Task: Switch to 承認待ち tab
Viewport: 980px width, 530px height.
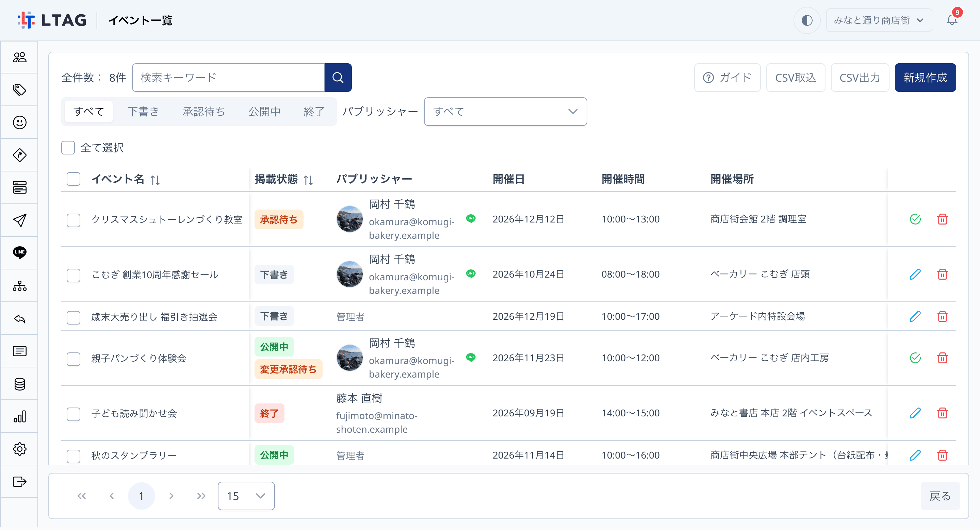Action: tap(203, 112)
